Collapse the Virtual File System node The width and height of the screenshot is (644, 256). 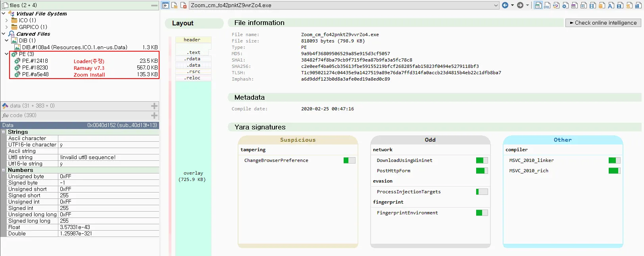click(x=4, y=13)
